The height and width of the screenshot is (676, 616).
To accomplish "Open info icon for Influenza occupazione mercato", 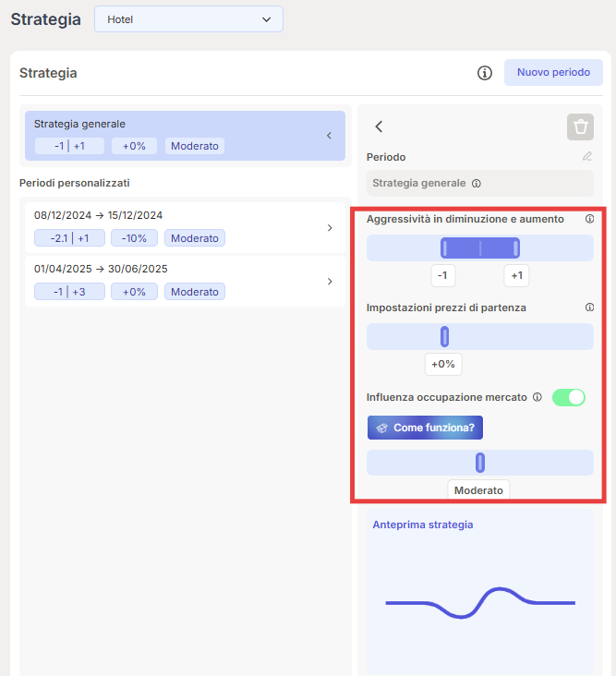I will (537, 397).
